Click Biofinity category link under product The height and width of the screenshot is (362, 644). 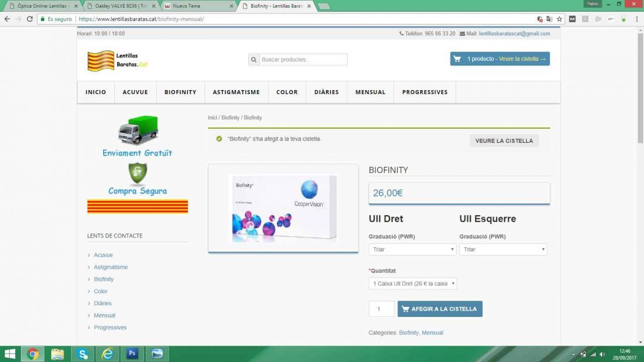pyautogui.click(x=409, y=332)
